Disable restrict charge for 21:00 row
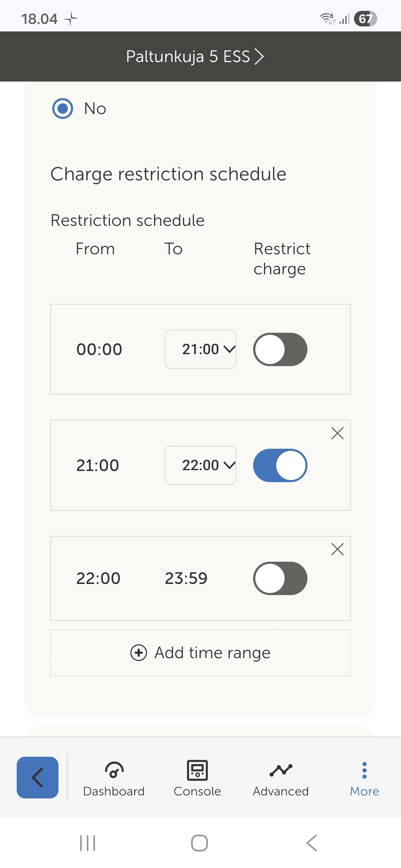The image size is (401, 868). point(280,465)
